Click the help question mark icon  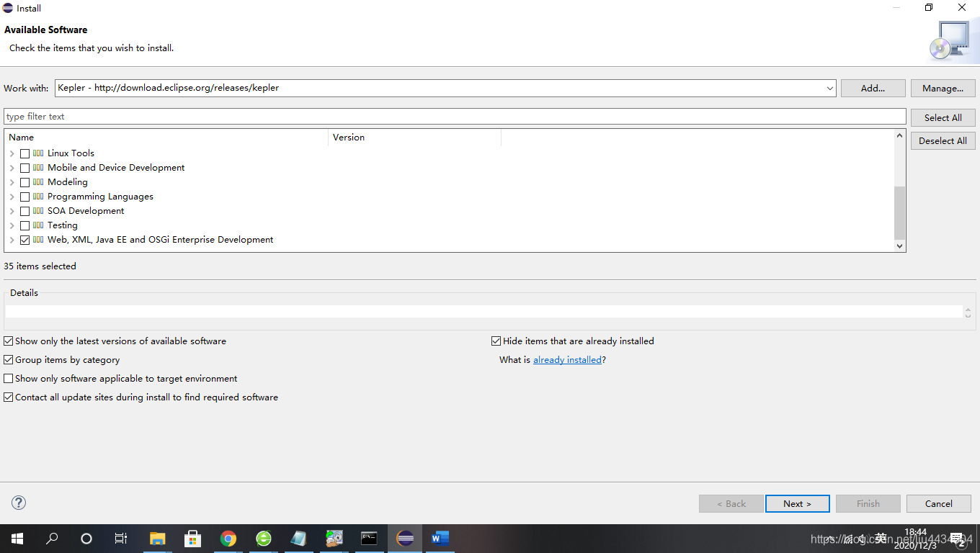19,503
